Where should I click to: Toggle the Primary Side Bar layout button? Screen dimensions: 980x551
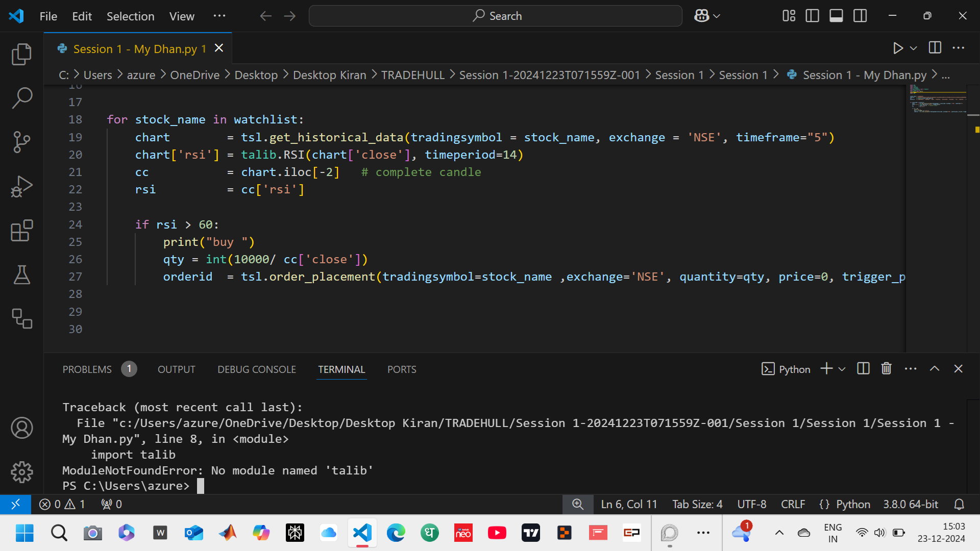point(812,16)
